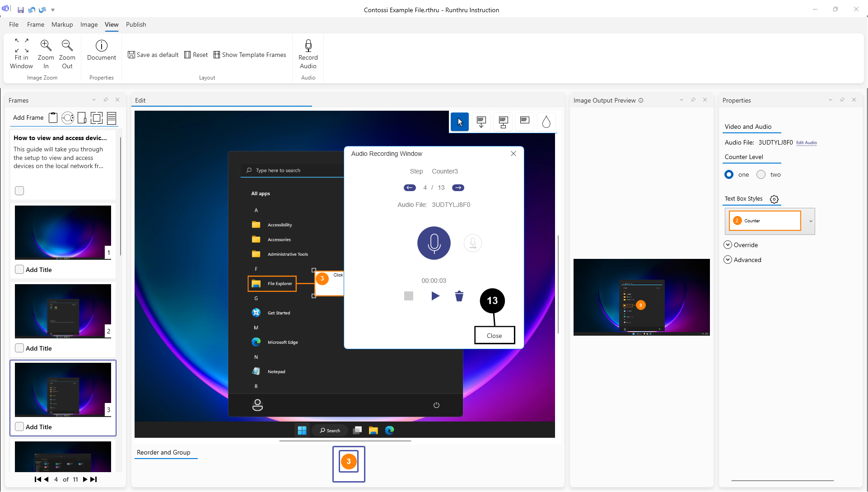Viewport: 868px width, 492px height.
Task: Open the Counter text box style dropdown
Action: (811, 221)
